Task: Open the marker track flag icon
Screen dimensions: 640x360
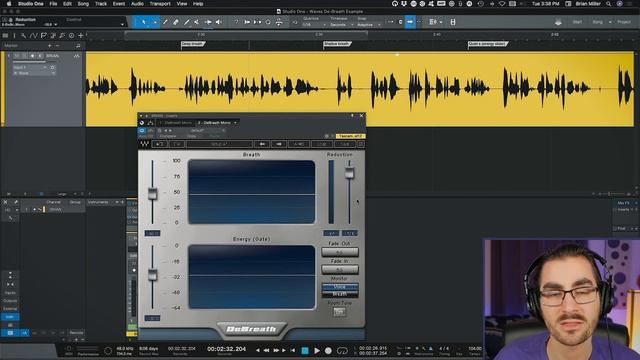Action: click(43, 36)
